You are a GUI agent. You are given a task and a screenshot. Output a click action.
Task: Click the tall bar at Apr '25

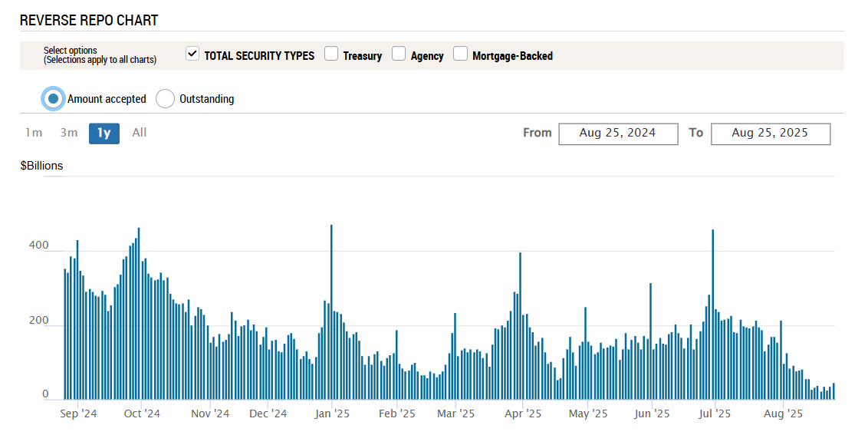coord(521,326)
